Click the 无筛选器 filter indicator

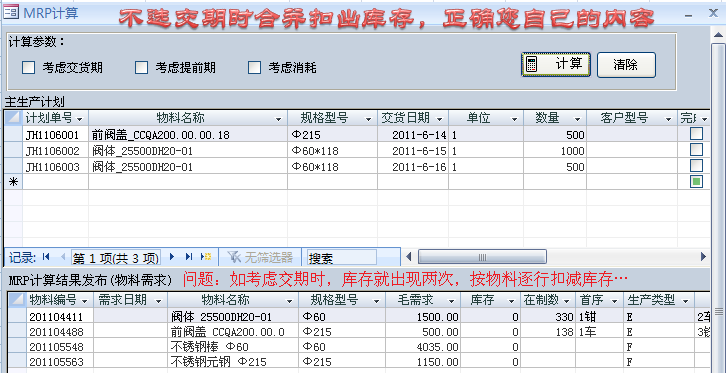(x=260, y=257)
